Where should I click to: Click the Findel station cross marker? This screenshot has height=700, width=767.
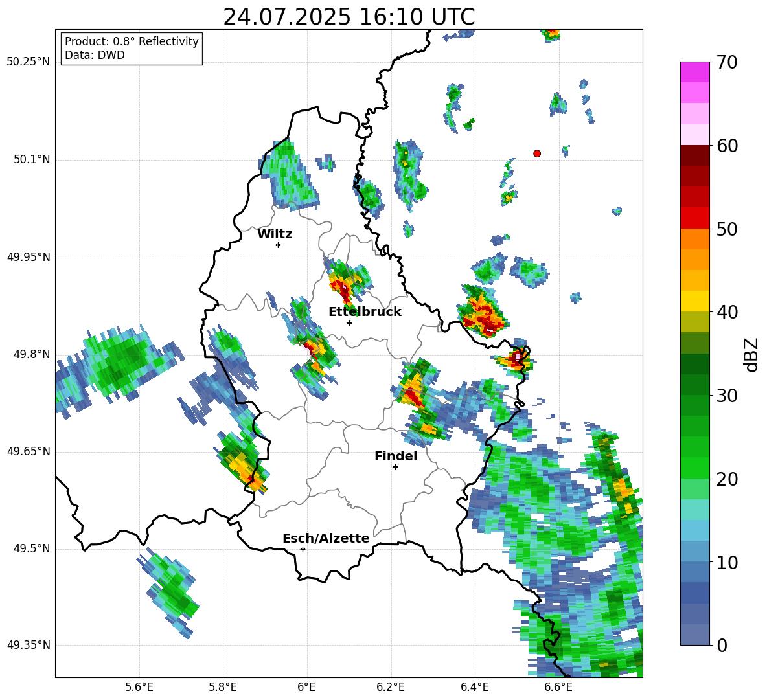tap(395, 468)
